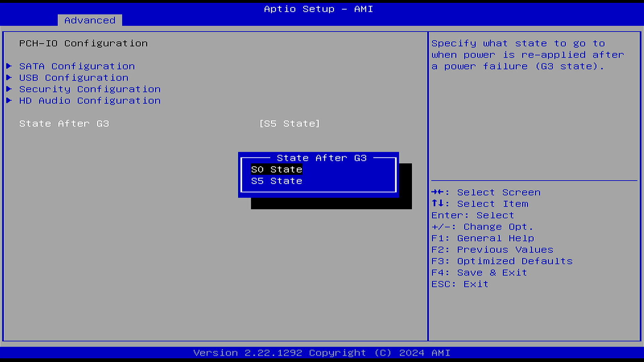The image size is (644, 362).
Task: Click the up-down arrows Select Item hint
Action: pyautogui.click(x=480, y=204)
